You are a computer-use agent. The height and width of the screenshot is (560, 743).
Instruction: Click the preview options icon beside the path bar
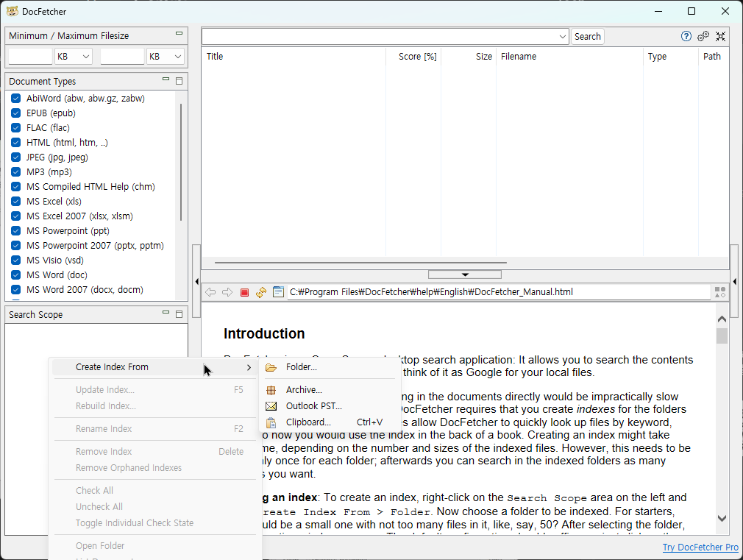point(719,292)
